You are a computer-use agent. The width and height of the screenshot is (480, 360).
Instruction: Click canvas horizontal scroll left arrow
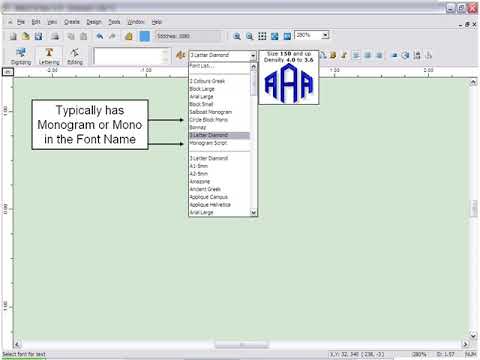point(18,344)
